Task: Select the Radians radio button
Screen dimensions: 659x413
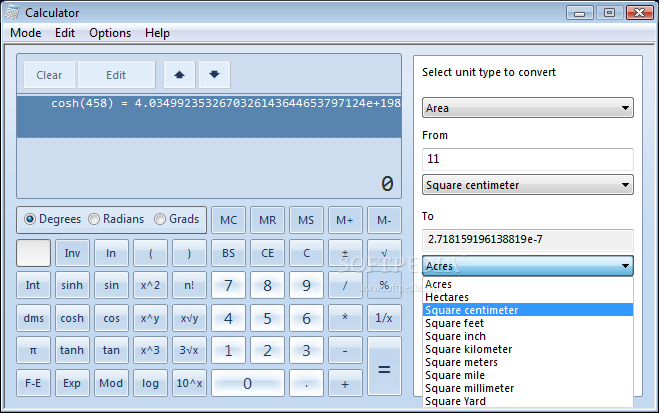Action: (x=94, y=219)
